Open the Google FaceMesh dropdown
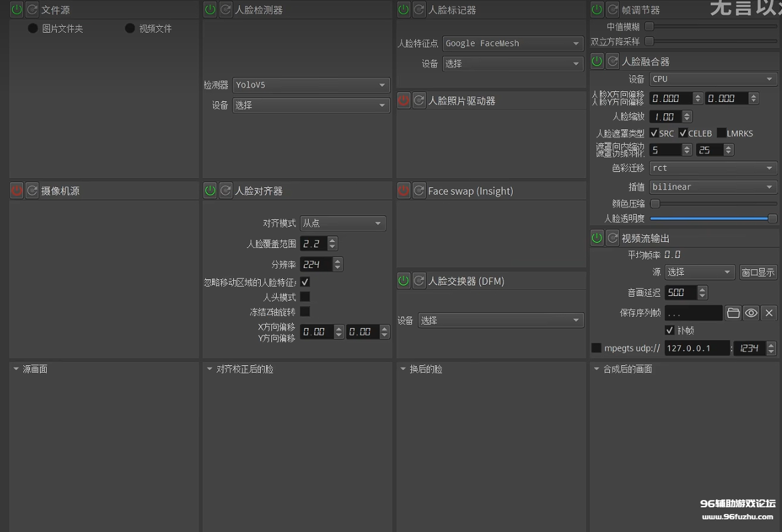 tap(513, 43)
